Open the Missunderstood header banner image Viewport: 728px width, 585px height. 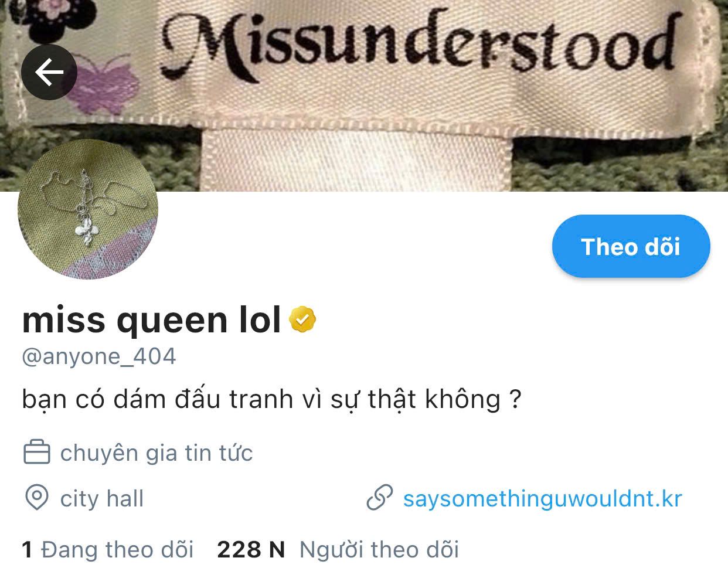pyautogui.click(x=364, y=96)
